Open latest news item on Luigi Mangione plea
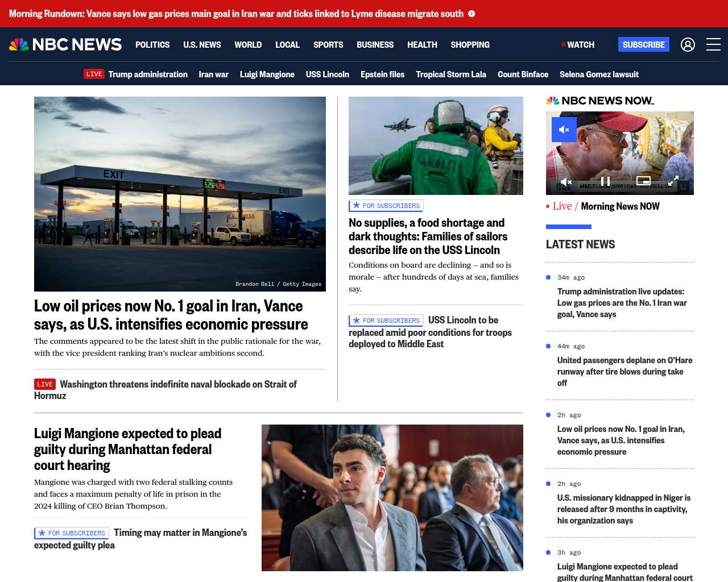The image size is (728, 582). point(625,572)
